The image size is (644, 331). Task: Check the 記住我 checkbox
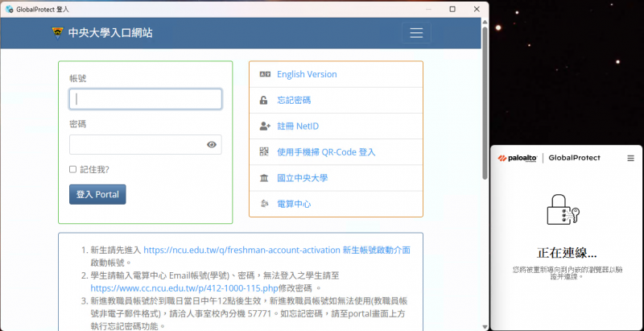click(73, 169)
